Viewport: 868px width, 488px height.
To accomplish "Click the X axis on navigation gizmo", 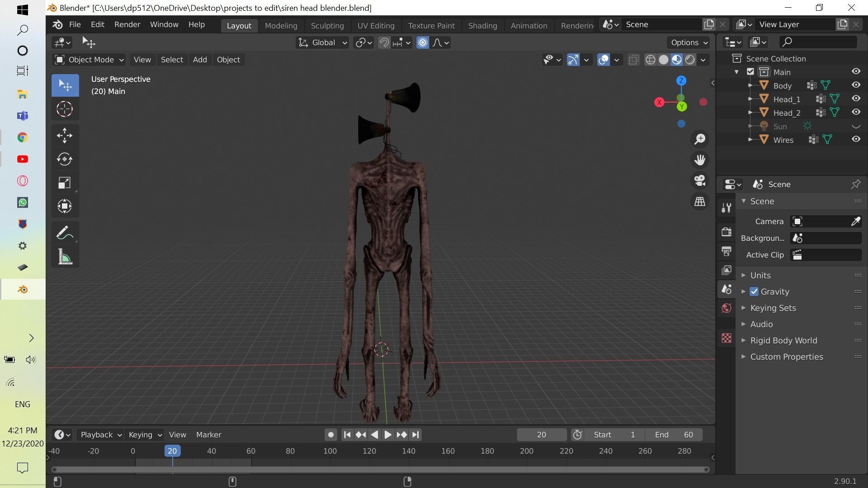I will [660, 103].
